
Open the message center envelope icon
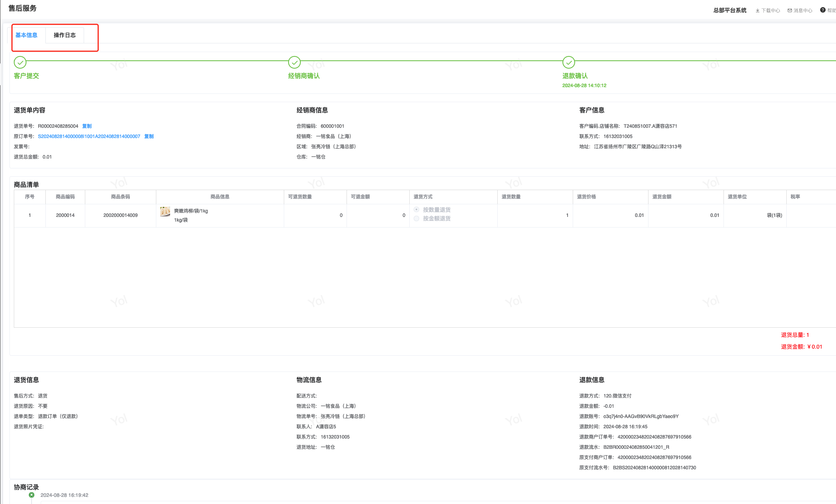(789, 11)
